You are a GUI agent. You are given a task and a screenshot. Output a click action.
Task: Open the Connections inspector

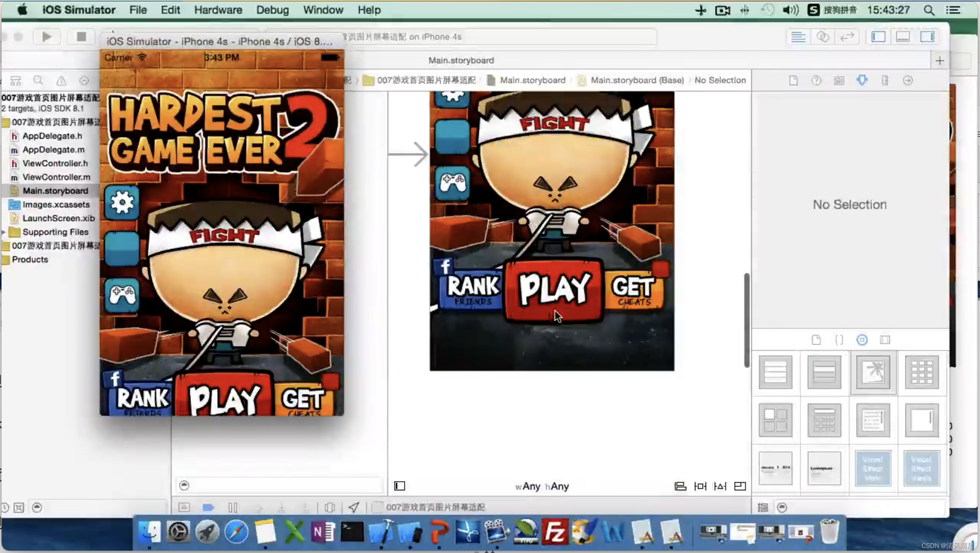click(908, 80)
